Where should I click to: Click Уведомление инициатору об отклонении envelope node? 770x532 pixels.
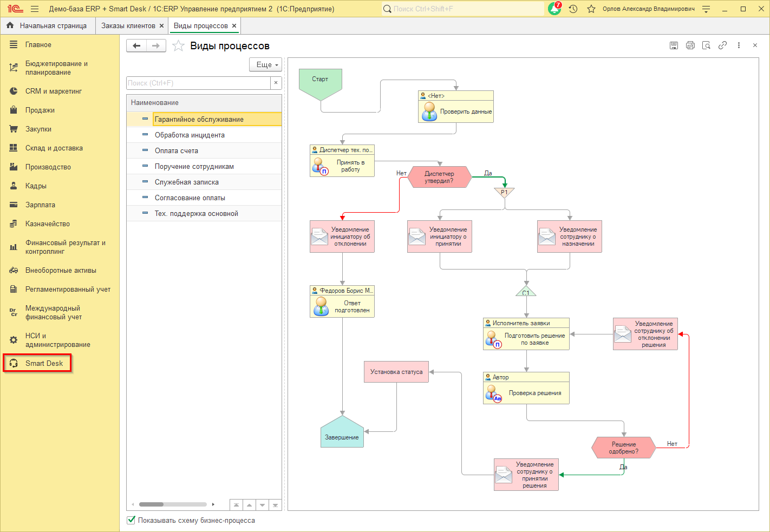pos(342,237)
